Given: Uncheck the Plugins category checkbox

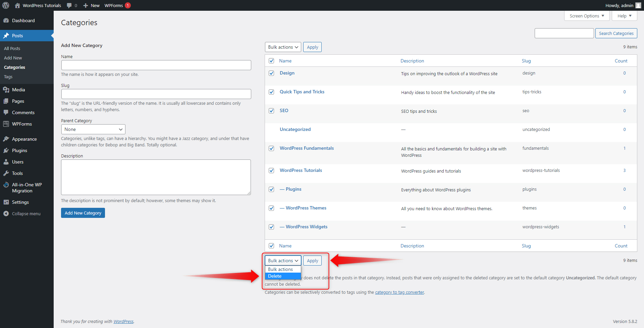Looking at the screenshot, I should click(x=271, y=189).
